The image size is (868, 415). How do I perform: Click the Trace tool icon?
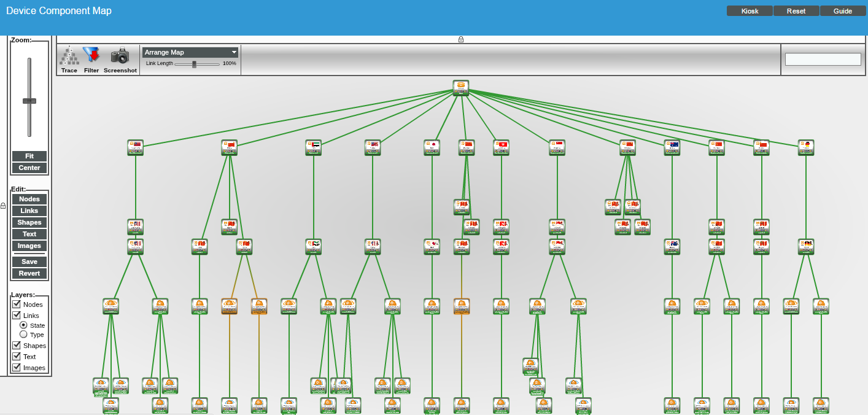tap(69, 56)
